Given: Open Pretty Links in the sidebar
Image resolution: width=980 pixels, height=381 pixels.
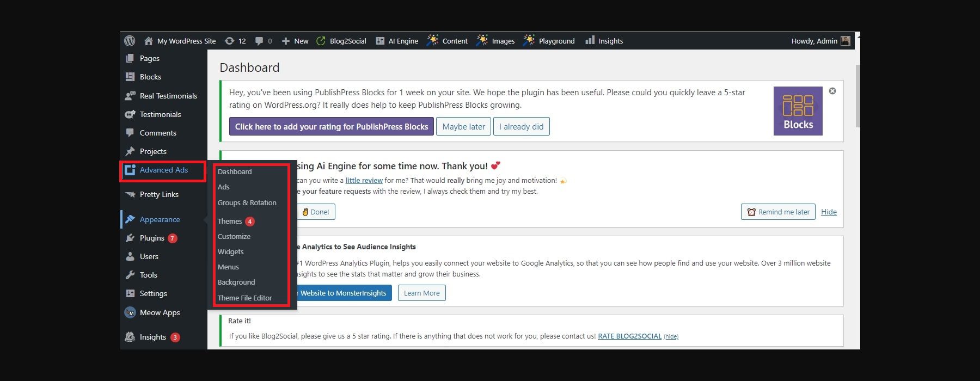Looking at the screenshot, I should click(159, 194).
